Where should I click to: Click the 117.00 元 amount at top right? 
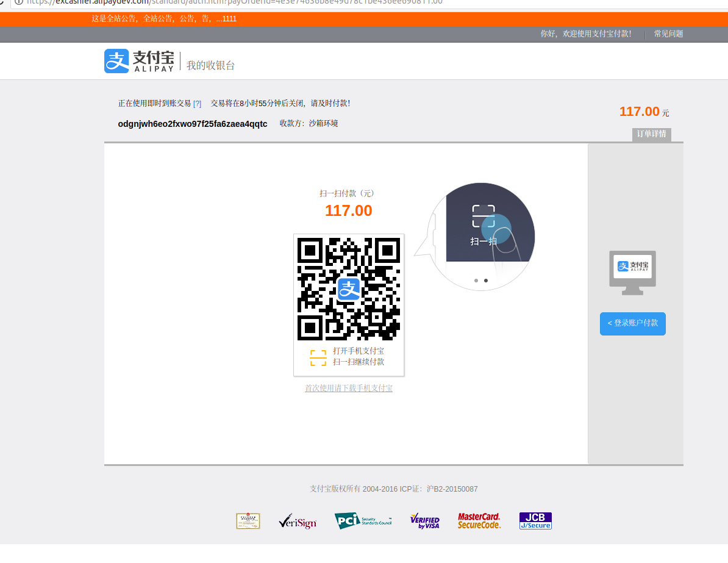tap(644, 112)
